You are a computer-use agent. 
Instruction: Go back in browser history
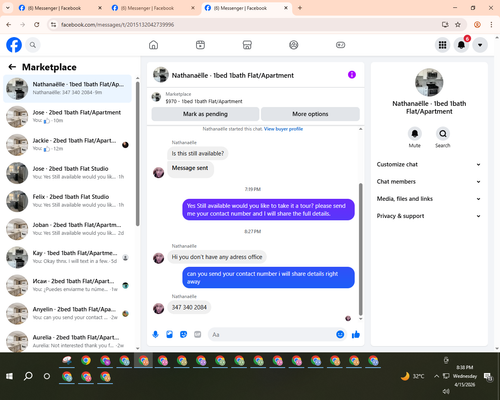click(x=9, y=25)
